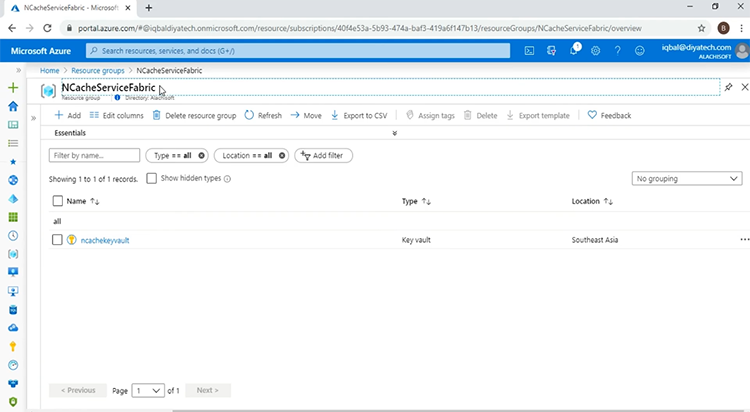Enable Show hidden types checkbox

click(x=152, y=178)
